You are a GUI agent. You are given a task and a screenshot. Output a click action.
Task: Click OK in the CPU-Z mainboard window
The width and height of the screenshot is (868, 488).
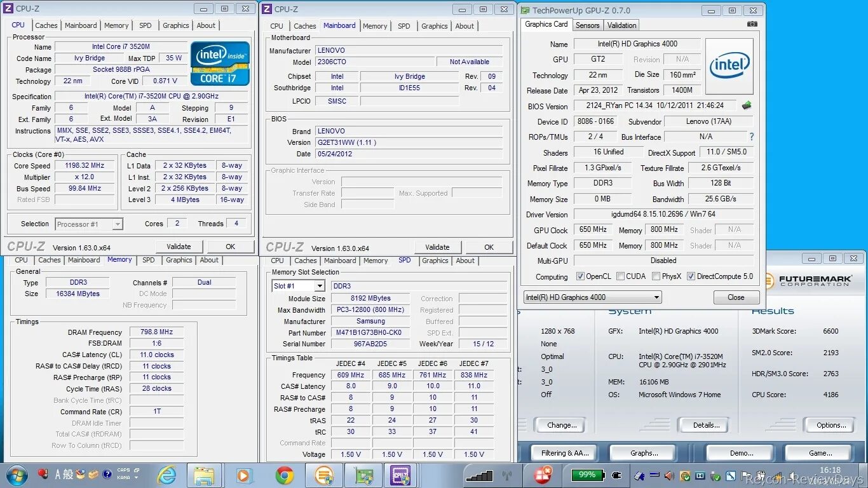[489, 247]
